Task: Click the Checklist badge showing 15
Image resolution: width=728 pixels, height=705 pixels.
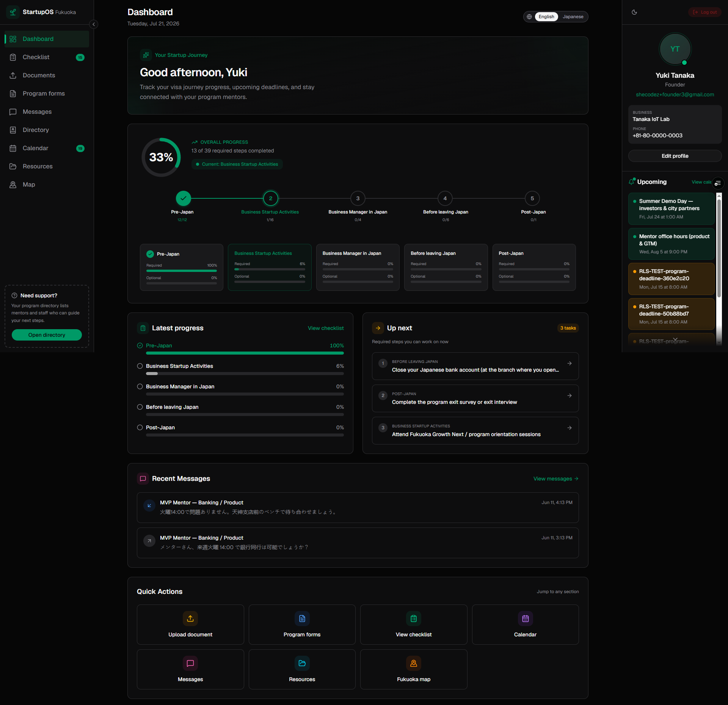Action: point(80,58)
